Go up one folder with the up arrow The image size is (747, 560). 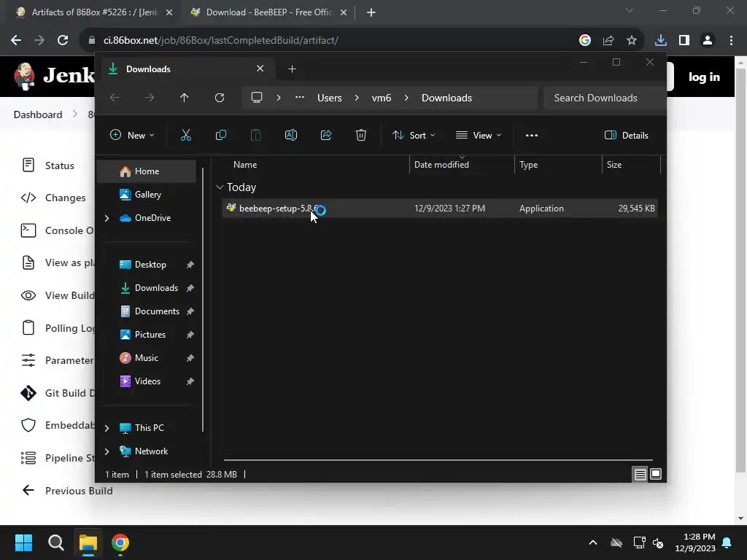pyautogui.click(x=185, y=98)
